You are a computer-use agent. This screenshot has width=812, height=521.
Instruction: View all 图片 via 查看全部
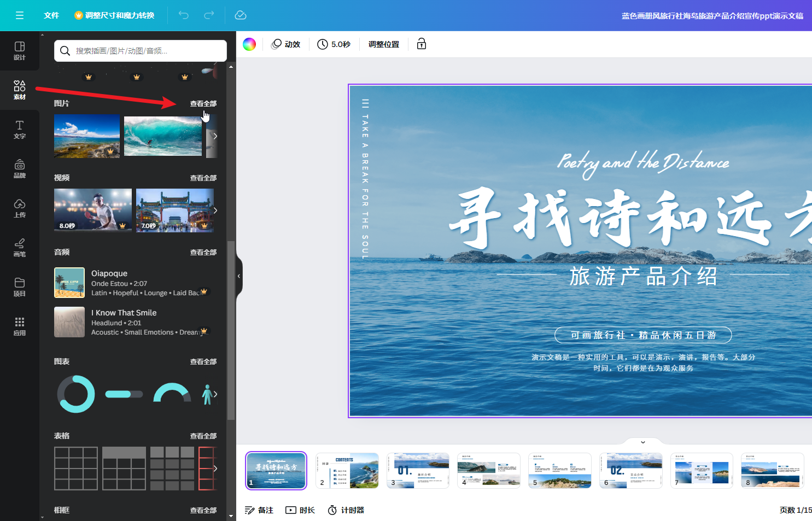coord(203,103)
